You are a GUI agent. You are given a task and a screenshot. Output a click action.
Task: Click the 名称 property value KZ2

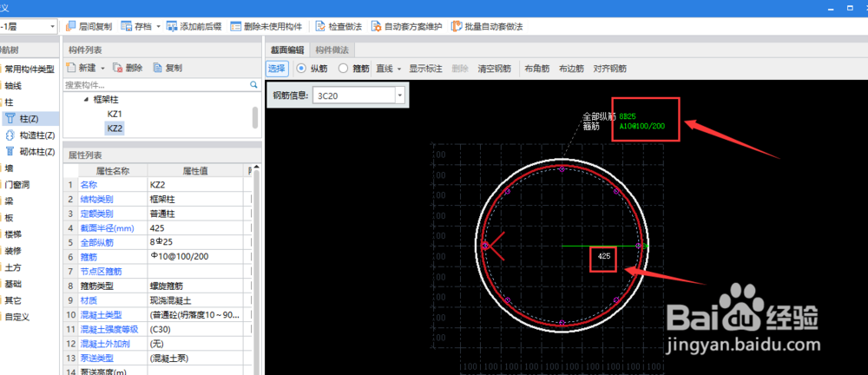194,184
